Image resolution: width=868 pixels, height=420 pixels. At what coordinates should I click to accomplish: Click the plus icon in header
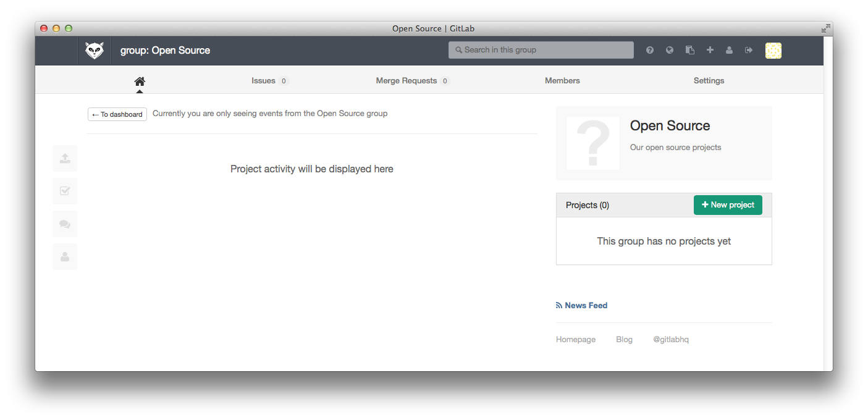(x=710, y=50)
